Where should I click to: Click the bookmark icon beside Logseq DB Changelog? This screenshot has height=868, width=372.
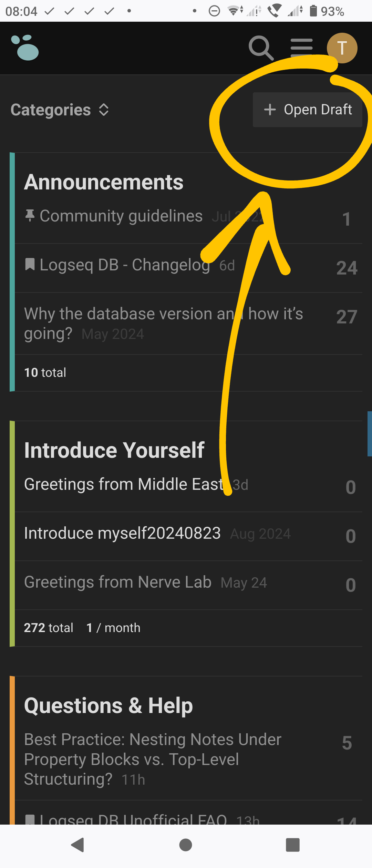coord(30,265)
